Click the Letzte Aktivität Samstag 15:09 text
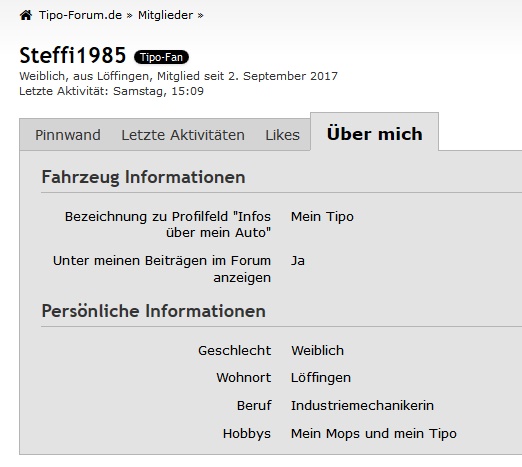This screenshot has width=522, height=467. (111, 91)
